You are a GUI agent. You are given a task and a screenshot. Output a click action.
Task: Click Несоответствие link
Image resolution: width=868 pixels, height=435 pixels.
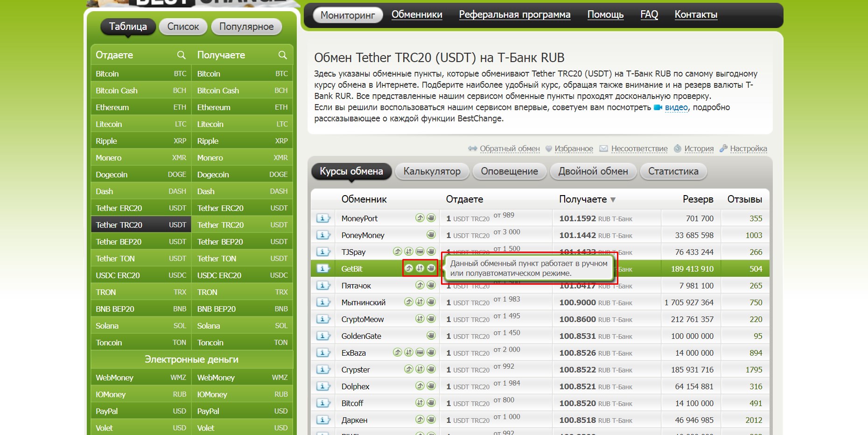point(639,148)
